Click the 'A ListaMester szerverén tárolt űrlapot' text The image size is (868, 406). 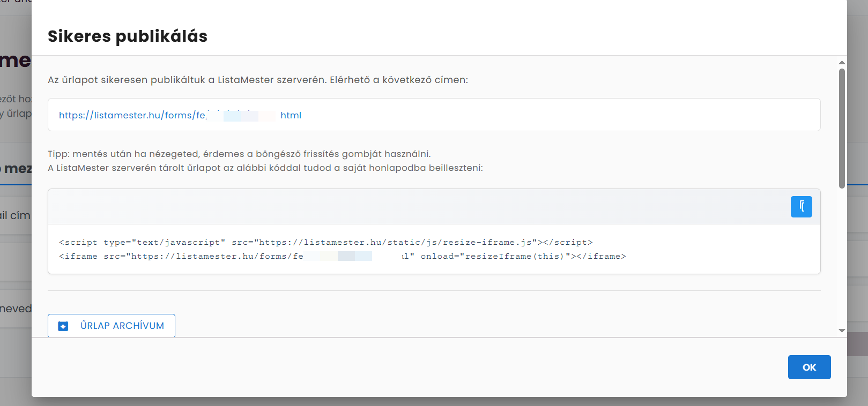[x=265, y=168]
